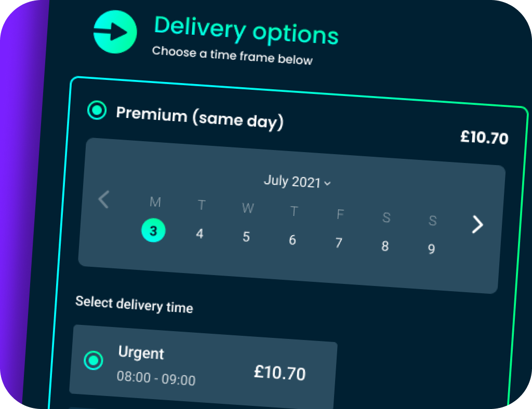This screenshot has height=409, width=532.
Task: Open the July 2021 month dropdown
Action: tap(297, 182)
